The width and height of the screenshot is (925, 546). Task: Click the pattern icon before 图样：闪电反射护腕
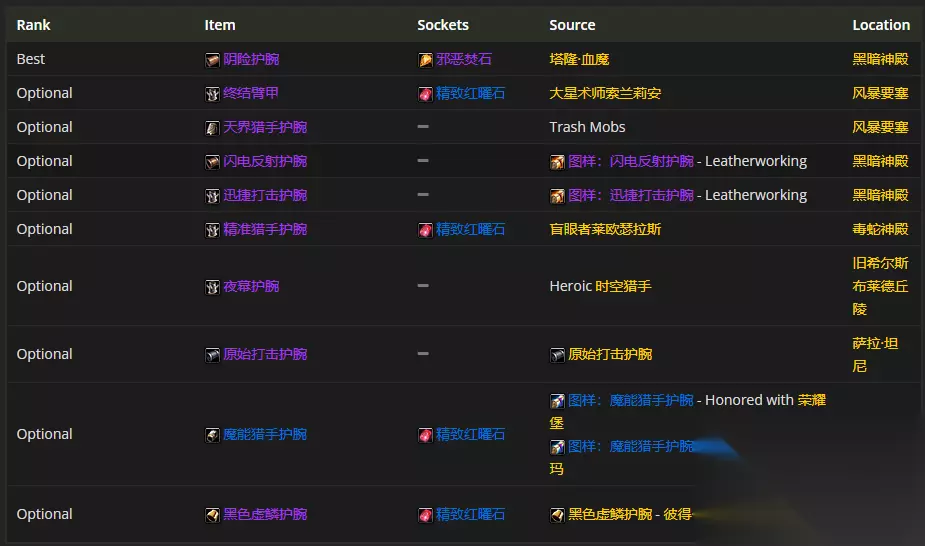pyautogui.click(x=557, y=162)
